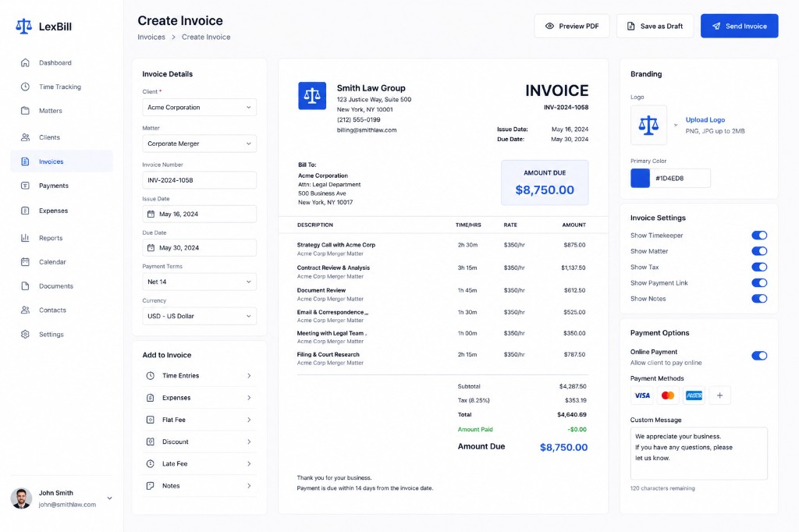
Task: Click the Flat Fee icon
Action: click(x=151, y=420)
